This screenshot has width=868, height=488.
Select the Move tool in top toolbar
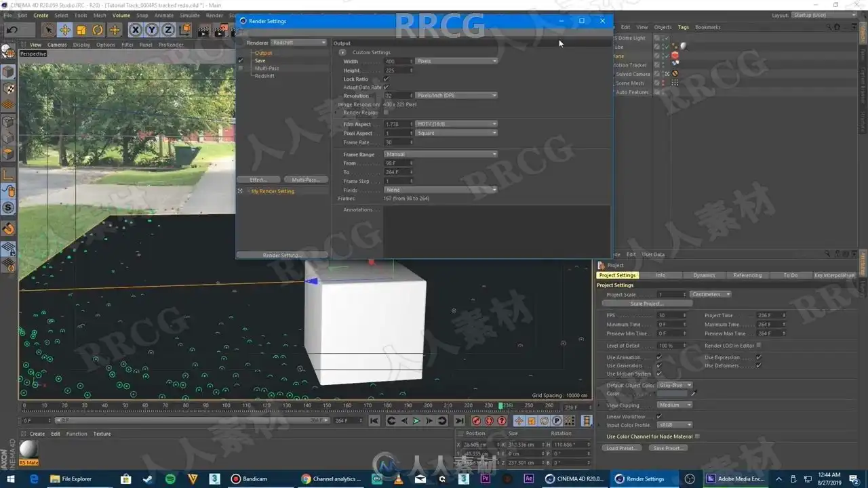click(65, 30)
